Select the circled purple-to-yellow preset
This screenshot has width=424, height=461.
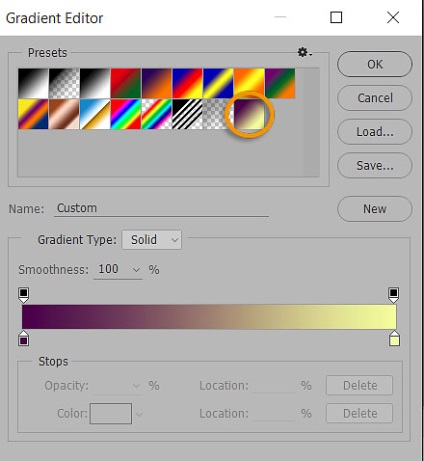coord(249,114)
